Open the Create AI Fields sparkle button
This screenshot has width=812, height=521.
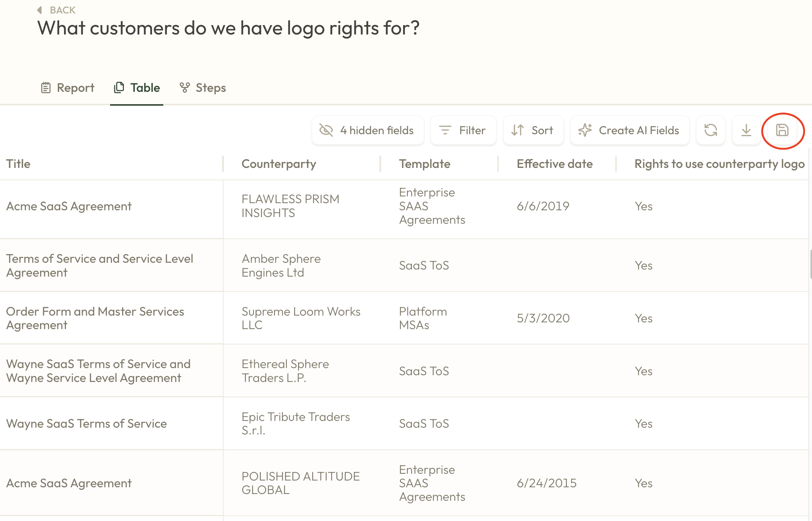point(629,130)
